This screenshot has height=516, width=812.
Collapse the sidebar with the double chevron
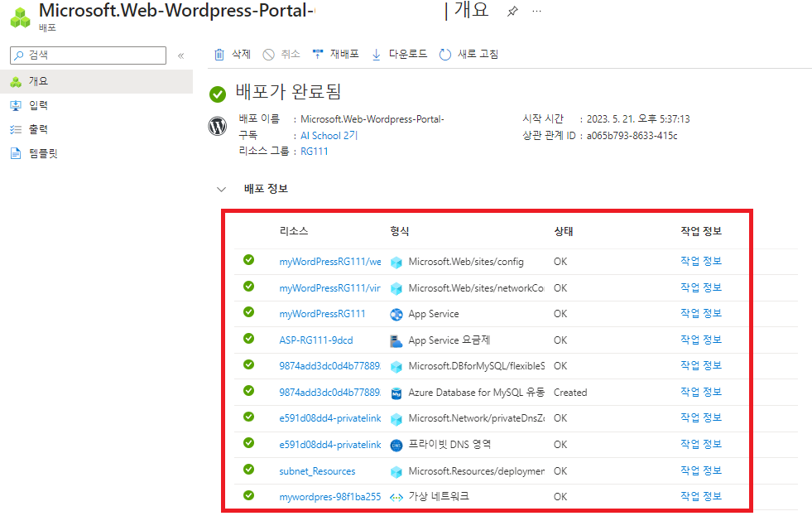tap(180, 55)
